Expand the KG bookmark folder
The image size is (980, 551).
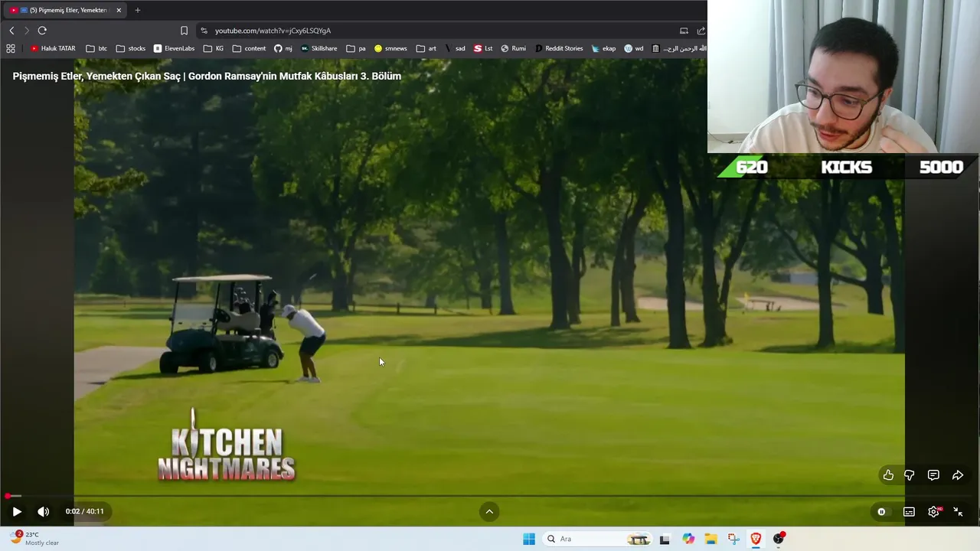[x=214, y=48]
